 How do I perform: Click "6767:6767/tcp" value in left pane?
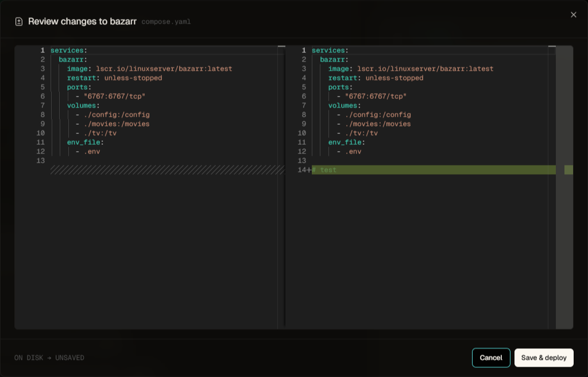[x=114, y=96]
